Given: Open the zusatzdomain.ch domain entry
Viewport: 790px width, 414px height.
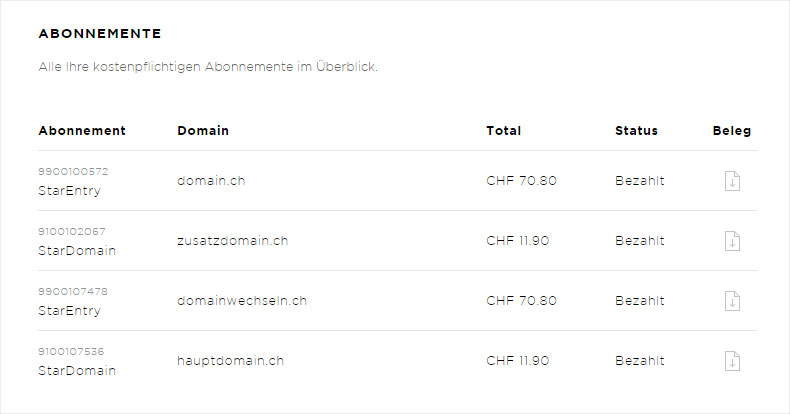Looking at the screenshot, I should pyautogui.click(x=232, y=241).
